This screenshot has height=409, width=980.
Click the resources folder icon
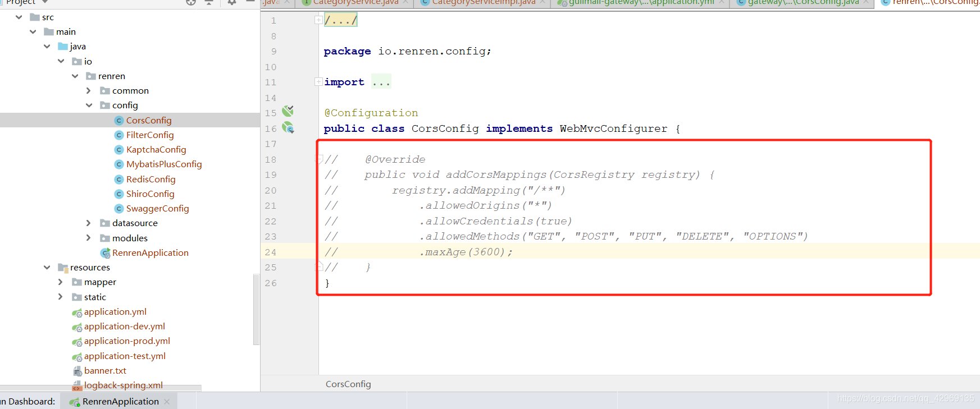pos(63,268)
